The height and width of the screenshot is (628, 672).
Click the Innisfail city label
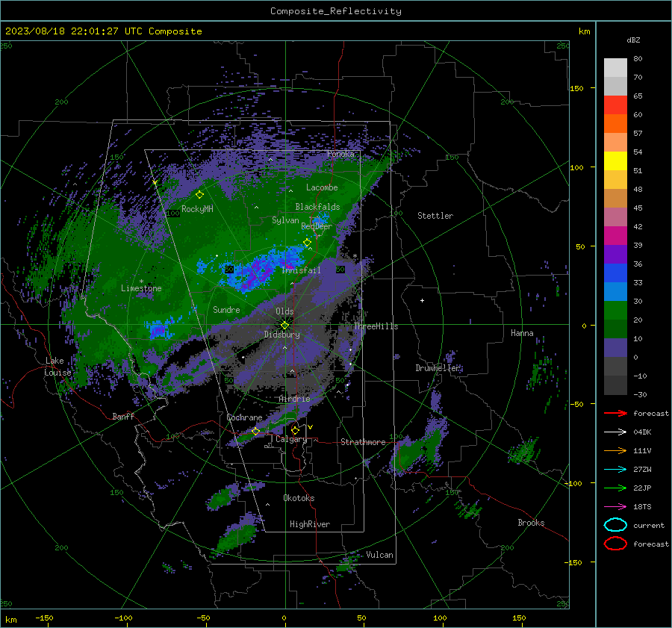pos(301,270)
